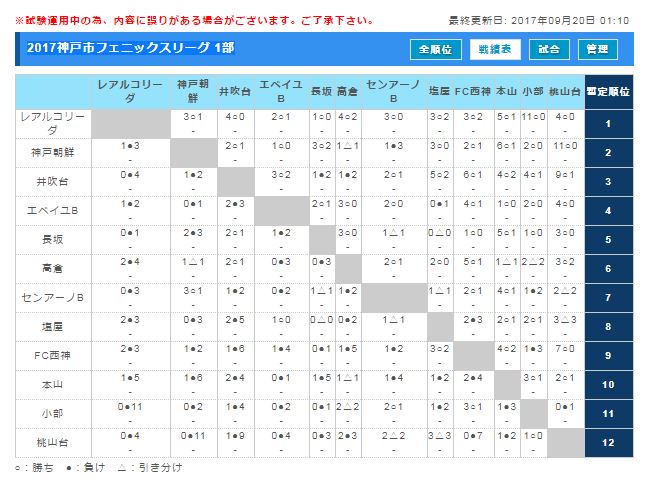Click FC西神 vs 桃山台 score 7○0
The image size is (650, 483).
[565, 349]
